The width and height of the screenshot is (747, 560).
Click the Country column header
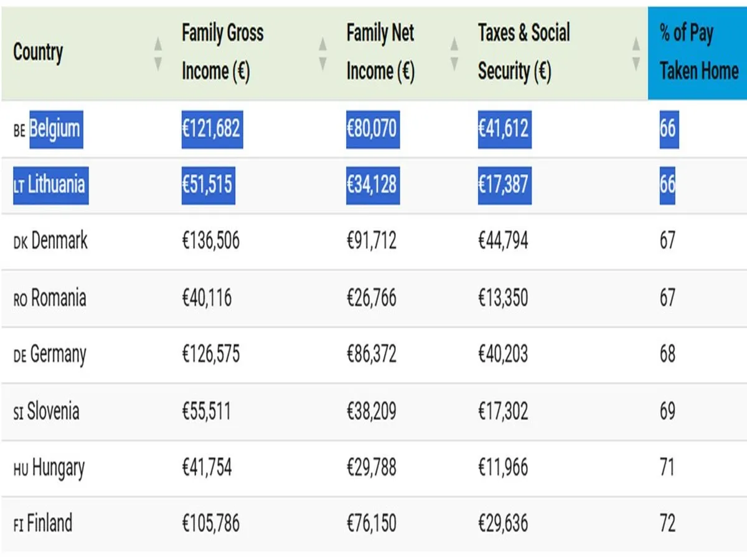(x=38, y=52)
